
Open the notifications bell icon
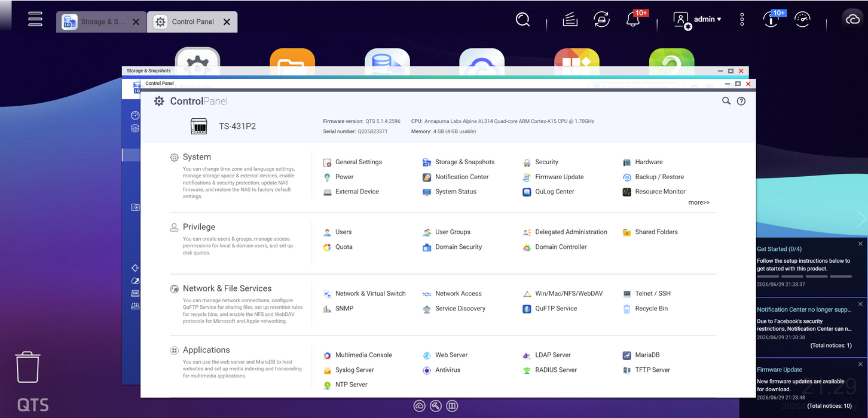632,20
